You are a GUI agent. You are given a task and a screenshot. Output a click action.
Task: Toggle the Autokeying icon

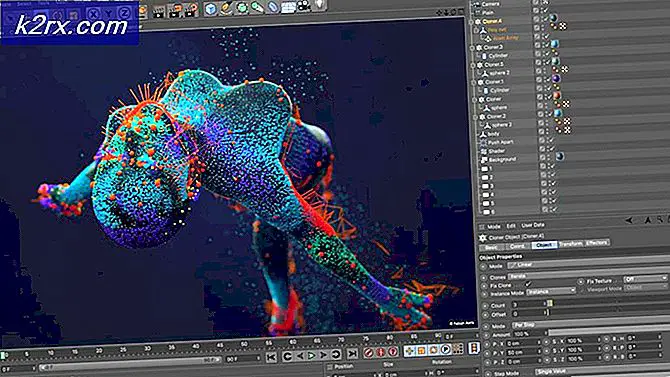381,352
